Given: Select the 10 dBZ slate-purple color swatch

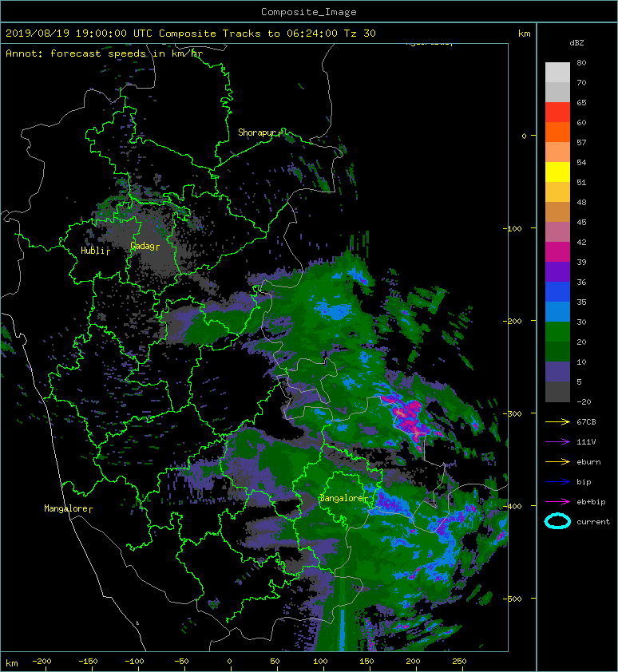Looking at the screenshot, I should [557, 372].
